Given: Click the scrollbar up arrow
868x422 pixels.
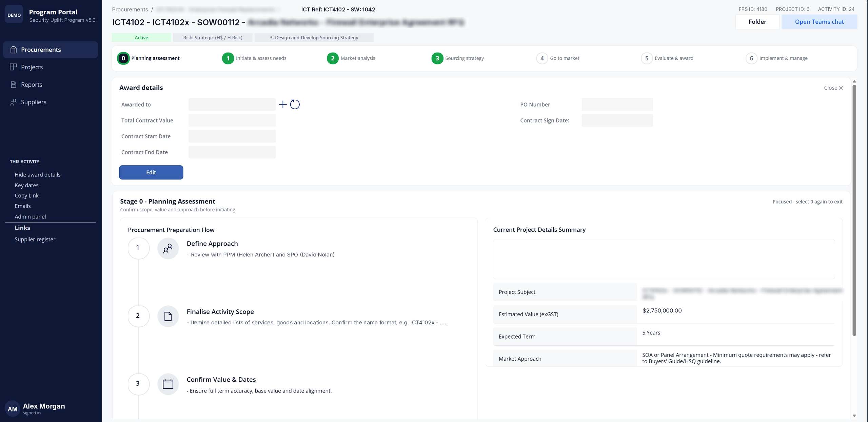Looking at the screenshot, I should [854, 81].
